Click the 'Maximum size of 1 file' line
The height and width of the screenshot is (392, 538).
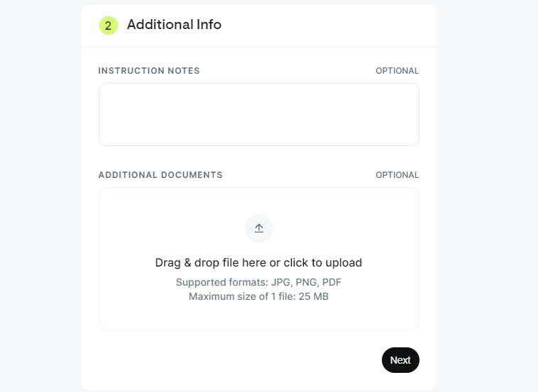pos(258,296)
